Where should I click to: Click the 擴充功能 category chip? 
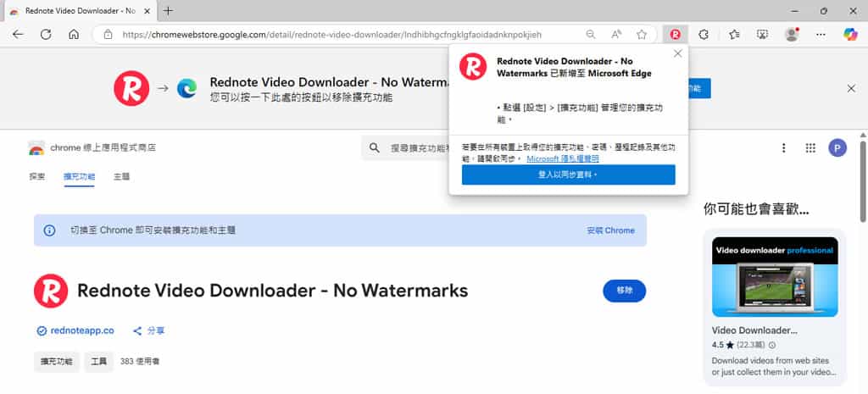pyautogui.click(x=57, y=361)
